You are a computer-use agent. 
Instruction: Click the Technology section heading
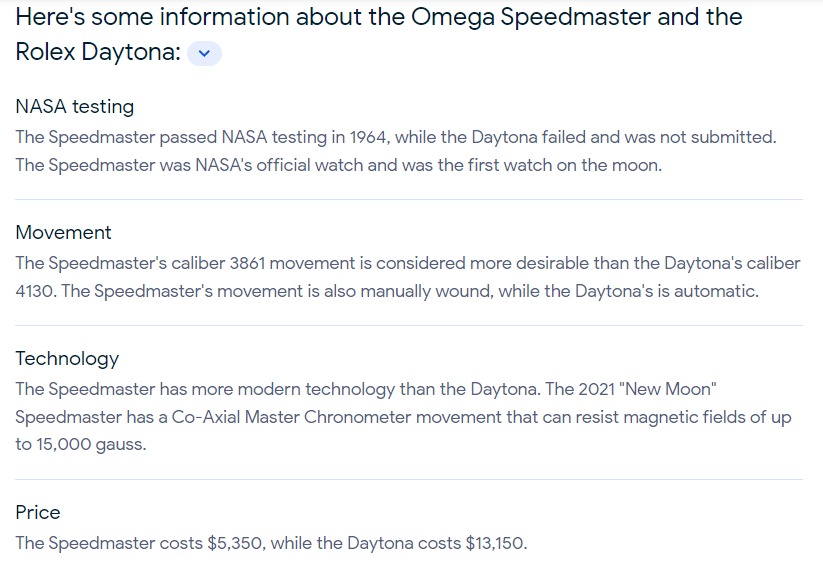(x=67, y=358)
